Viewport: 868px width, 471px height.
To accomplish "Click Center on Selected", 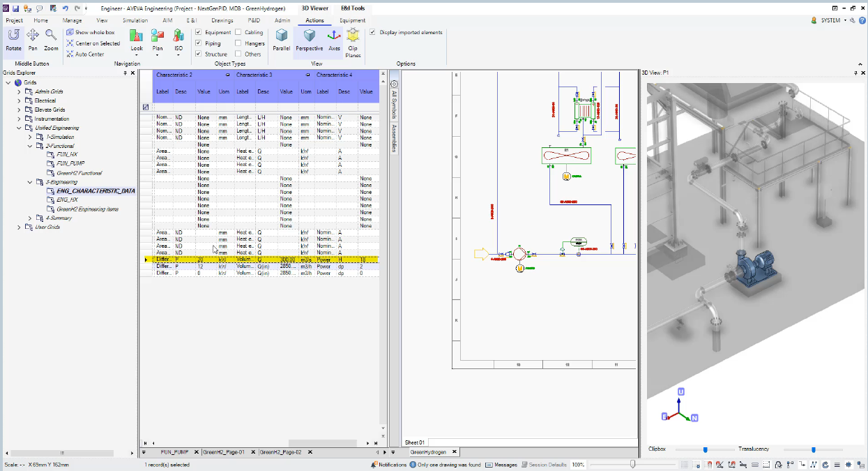I will pos(93,43).
